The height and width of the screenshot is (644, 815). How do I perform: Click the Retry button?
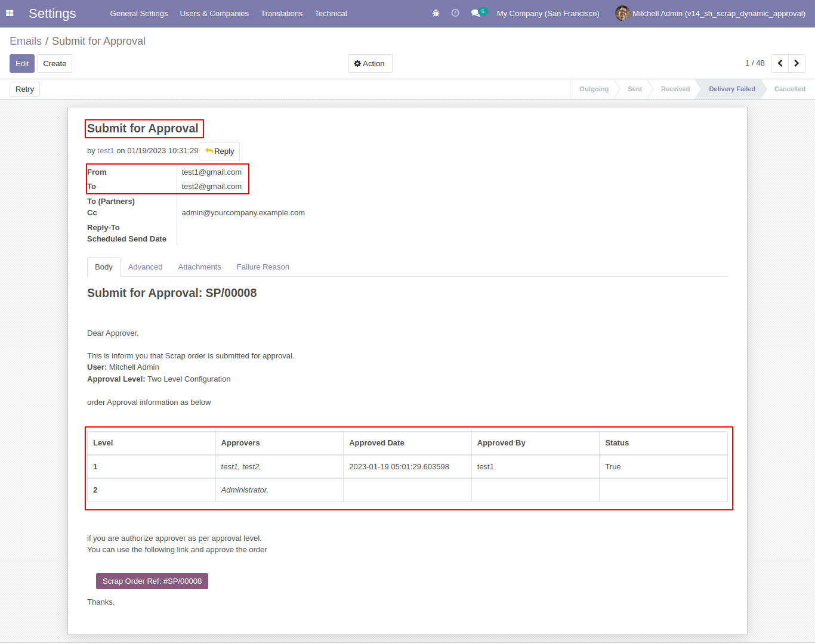coord(24,89)
